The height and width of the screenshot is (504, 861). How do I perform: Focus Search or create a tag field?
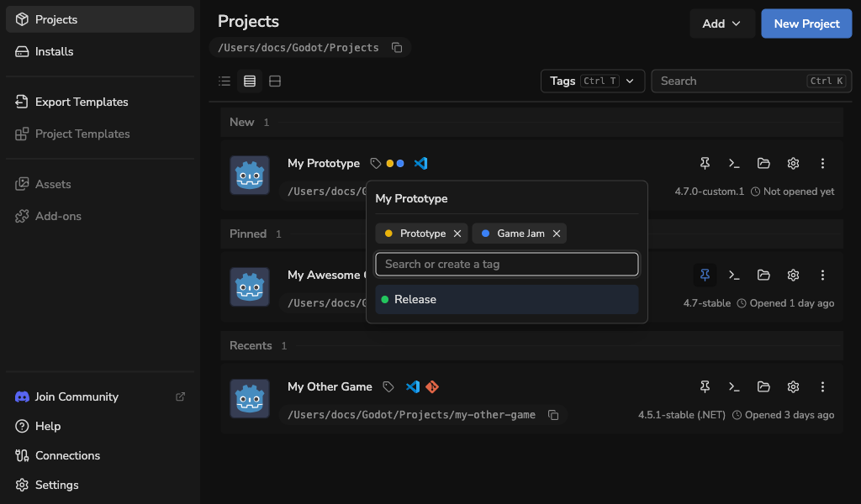[x=507, y=265]
